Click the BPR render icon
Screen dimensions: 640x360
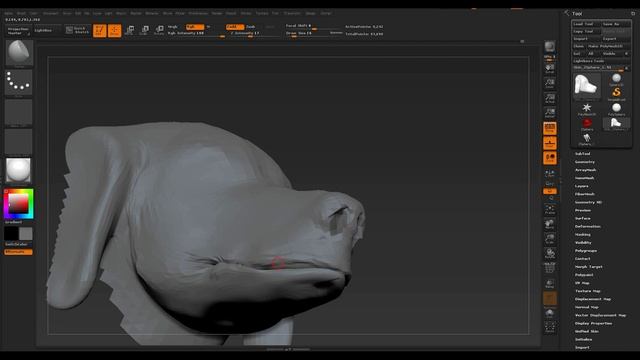(x=550, y=46)
